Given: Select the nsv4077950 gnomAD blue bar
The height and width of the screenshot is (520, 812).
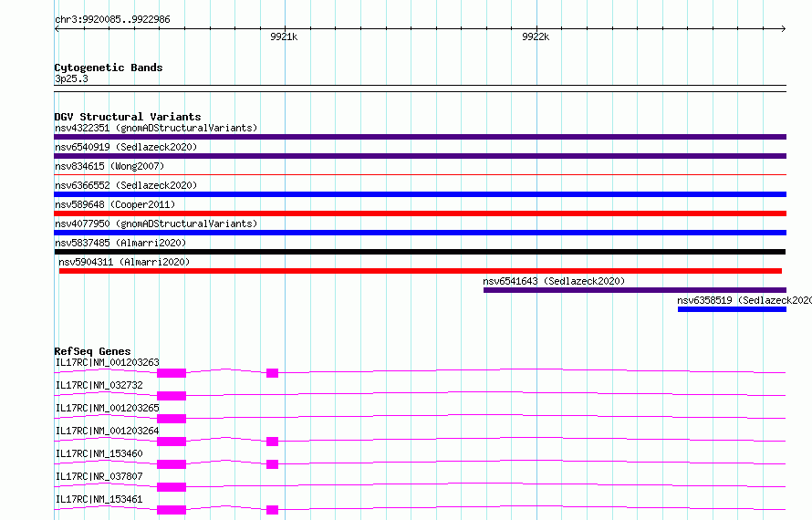Looking at the screenshot, I should 420,233.
